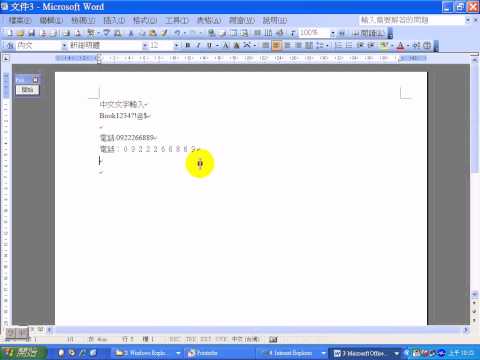The width and height of the screenshot is (480, 360).
Task: Toggle align left paragraph
Action: click(265, 45)
